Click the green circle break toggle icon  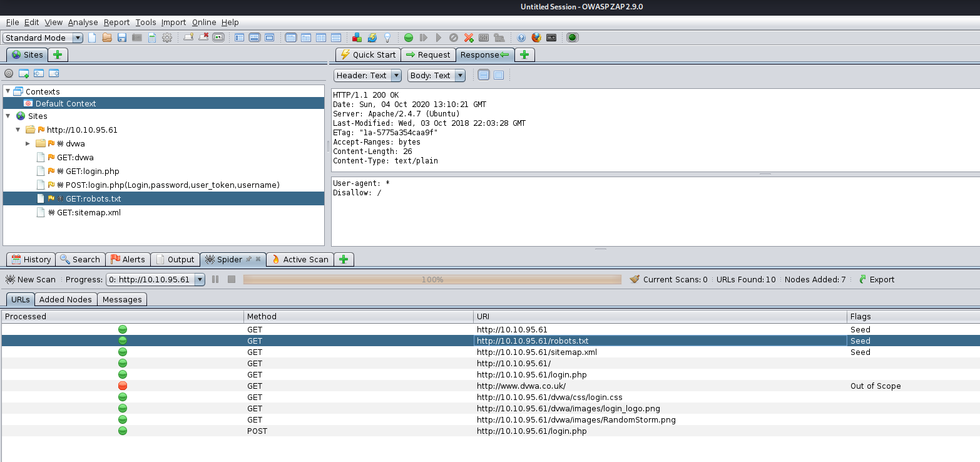(x=409, y=38)
